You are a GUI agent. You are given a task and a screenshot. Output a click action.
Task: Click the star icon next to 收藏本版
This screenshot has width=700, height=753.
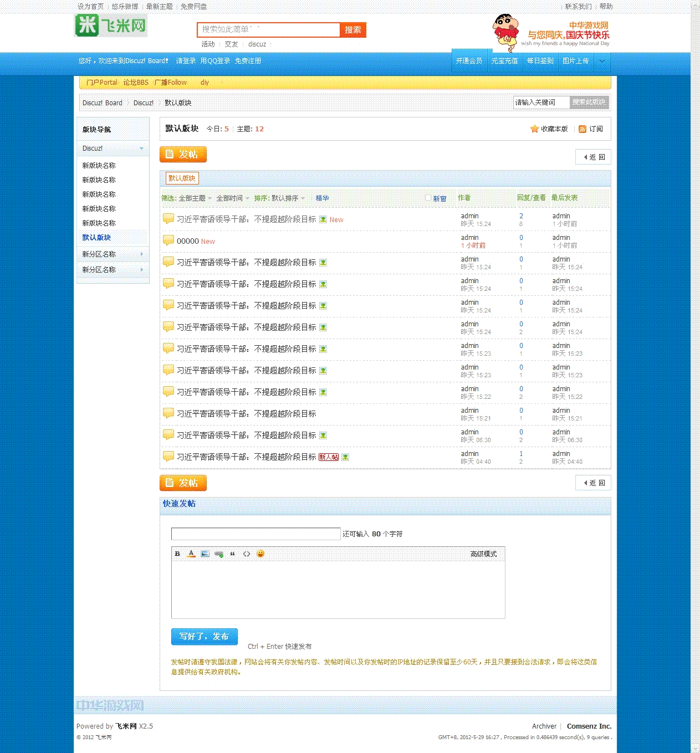[534, 129]
